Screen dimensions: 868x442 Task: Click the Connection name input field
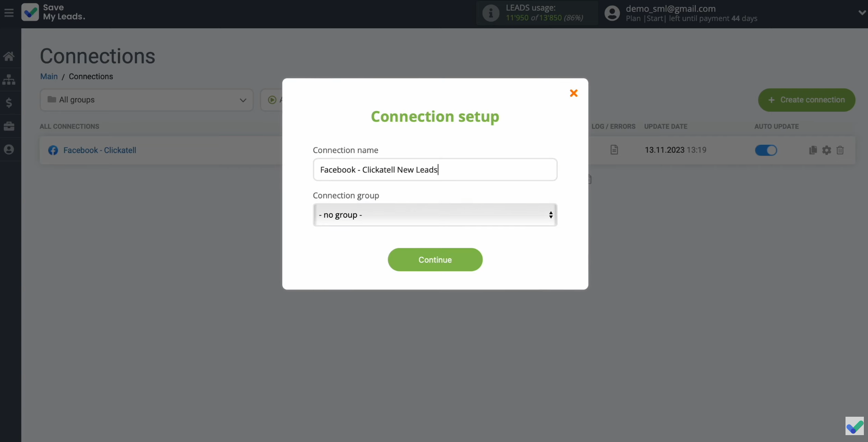[x=435, y=170]
